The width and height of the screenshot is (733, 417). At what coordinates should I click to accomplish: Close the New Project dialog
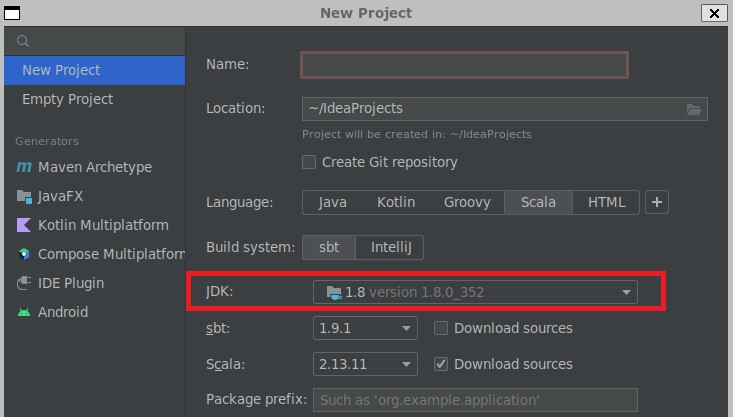tap(714, 13)
